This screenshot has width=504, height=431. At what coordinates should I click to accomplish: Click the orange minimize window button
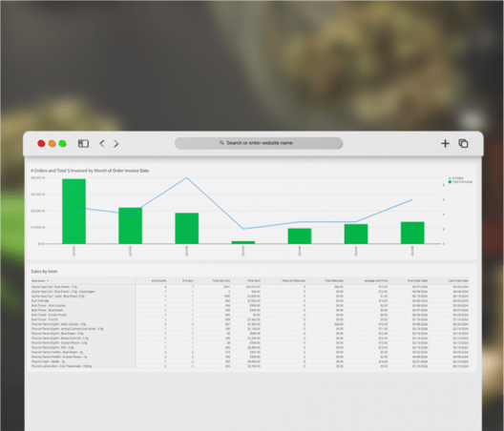tap(52, 144)
